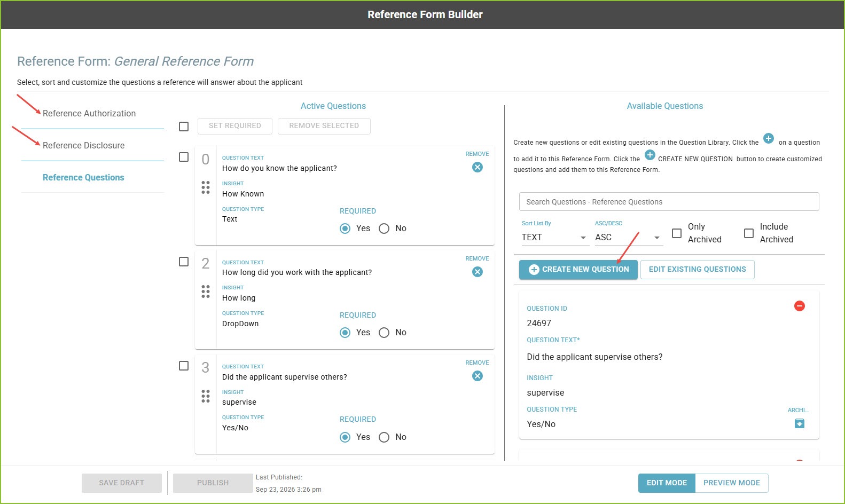Image resolution: width=845 pixels, height=504 pixels.
Task: Click the Search Questions input field
Action: 669,202
